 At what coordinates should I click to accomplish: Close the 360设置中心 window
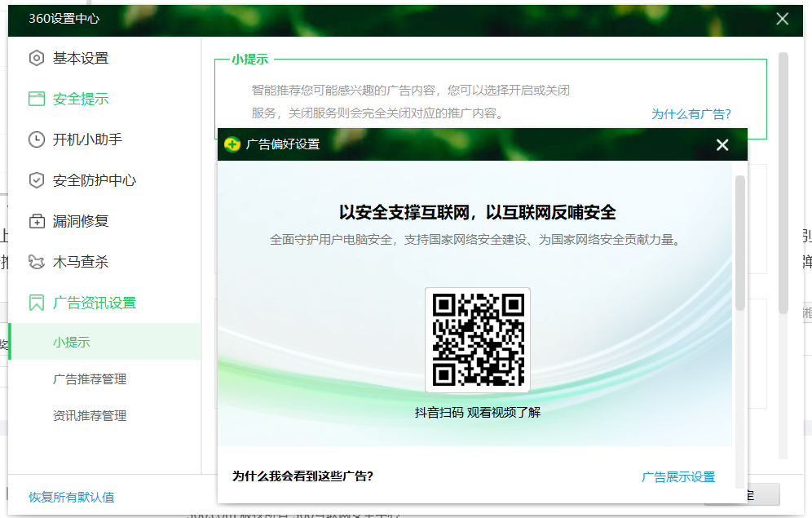(x=782, y=19)
